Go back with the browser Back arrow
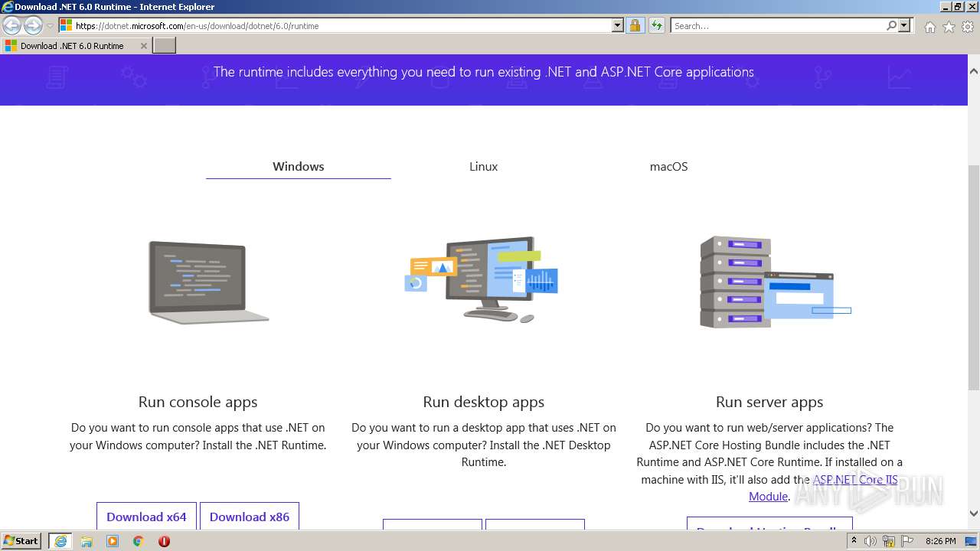Screen dimensions: 980x551 (12, 26)
